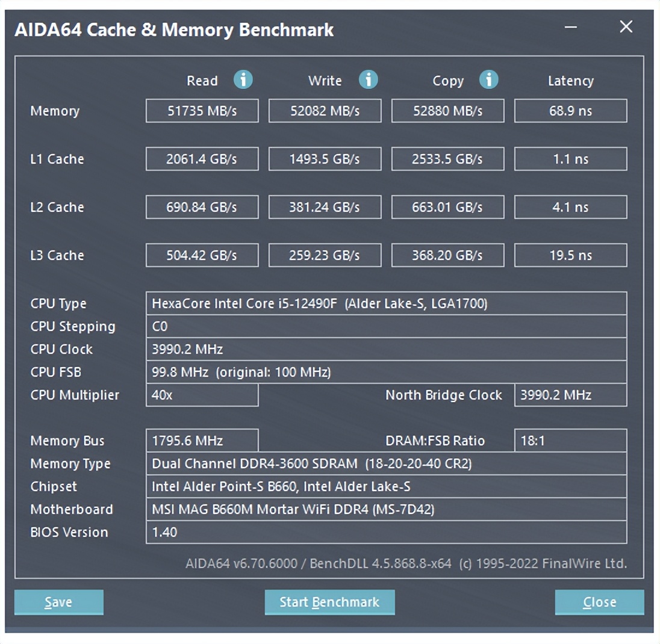Click the Start Benchmark button
The image size is (660, 644).
tap(329, 602)
